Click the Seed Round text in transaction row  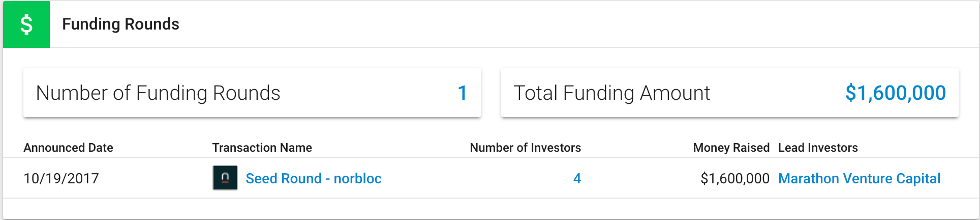tap(284, 178)
